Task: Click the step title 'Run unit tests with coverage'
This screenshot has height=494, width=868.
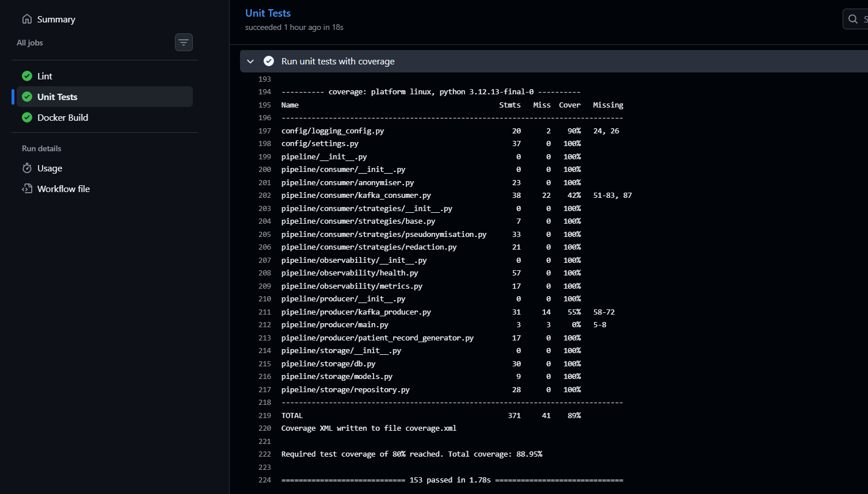Action: click(x=338, y=61)
